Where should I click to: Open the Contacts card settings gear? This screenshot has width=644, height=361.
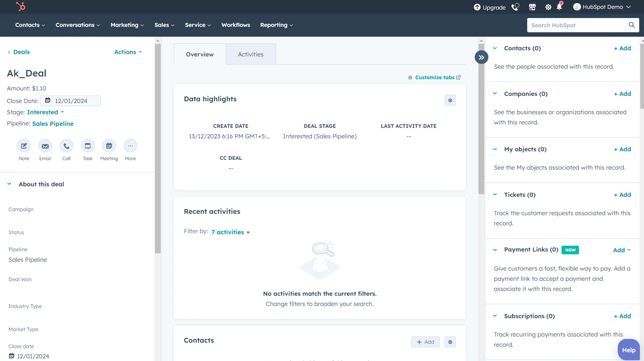tap(450, 342)
